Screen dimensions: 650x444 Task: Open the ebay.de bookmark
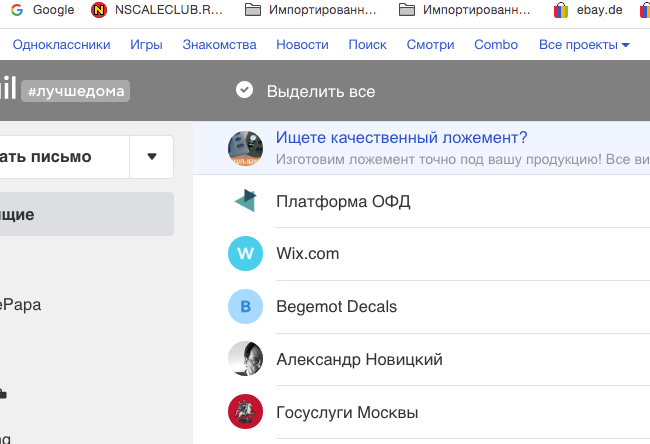[x=588, y=10]
